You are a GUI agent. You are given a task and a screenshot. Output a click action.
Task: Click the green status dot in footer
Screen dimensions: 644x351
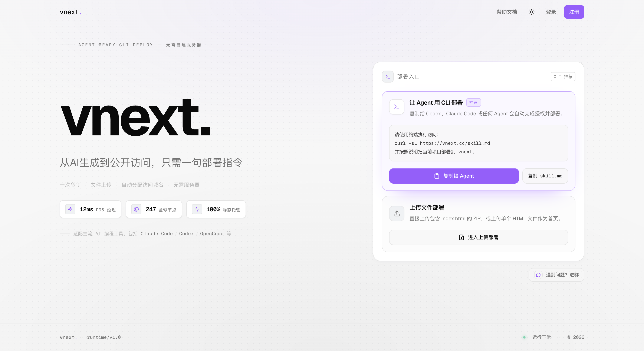coord(524,337)
